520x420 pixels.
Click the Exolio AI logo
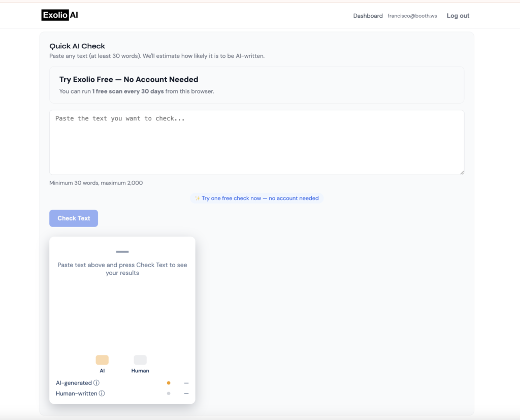60,15
